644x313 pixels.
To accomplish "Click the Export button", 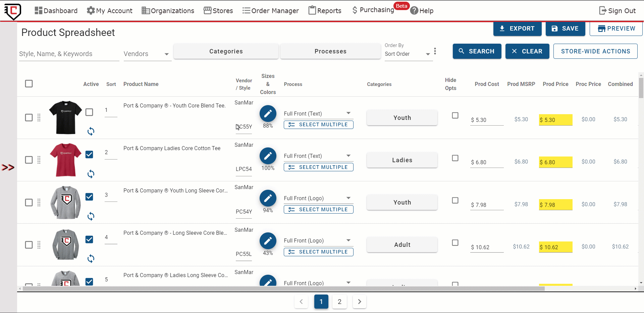I will pyautogui.click(x=517, y=29).
